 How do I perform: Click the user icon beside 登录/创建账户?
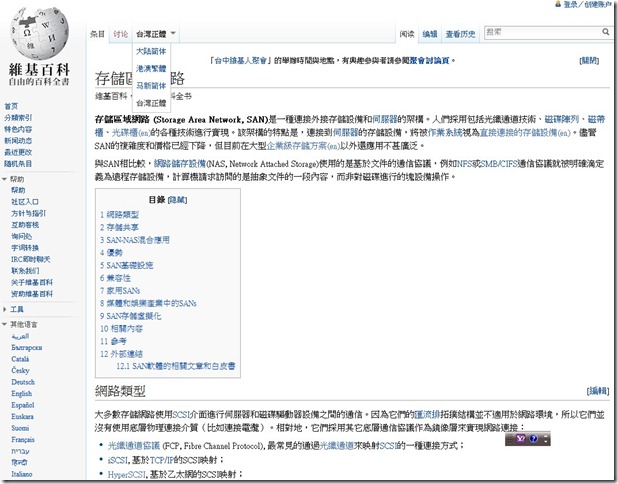pyautogui.click(x=558, y=4)
